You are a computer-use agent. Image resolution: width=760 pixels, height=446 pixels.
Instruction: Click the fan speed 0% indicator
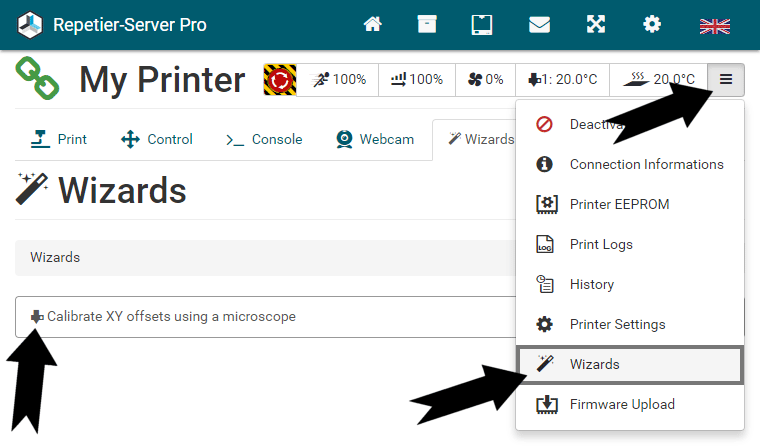point(486,79)
